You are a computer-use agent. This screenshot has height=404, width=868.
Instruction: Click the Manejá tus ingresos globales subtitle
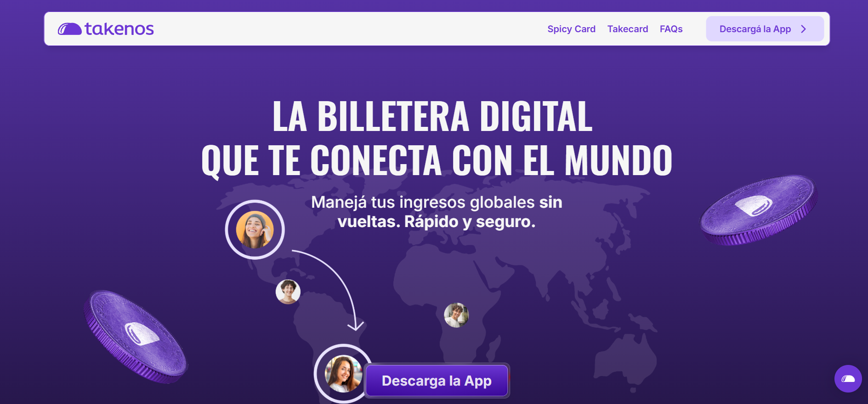(437, 212)
